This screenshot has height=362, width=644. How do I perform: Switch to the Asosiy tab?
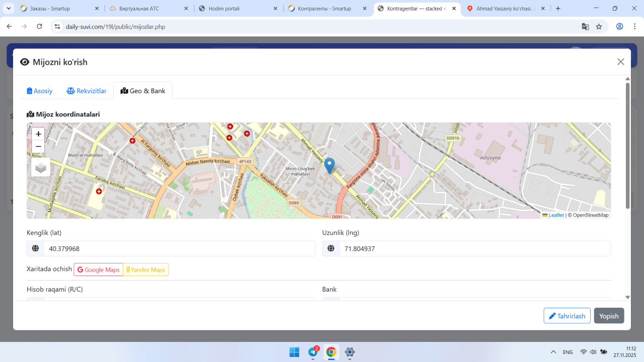click(x=40, y=91)
